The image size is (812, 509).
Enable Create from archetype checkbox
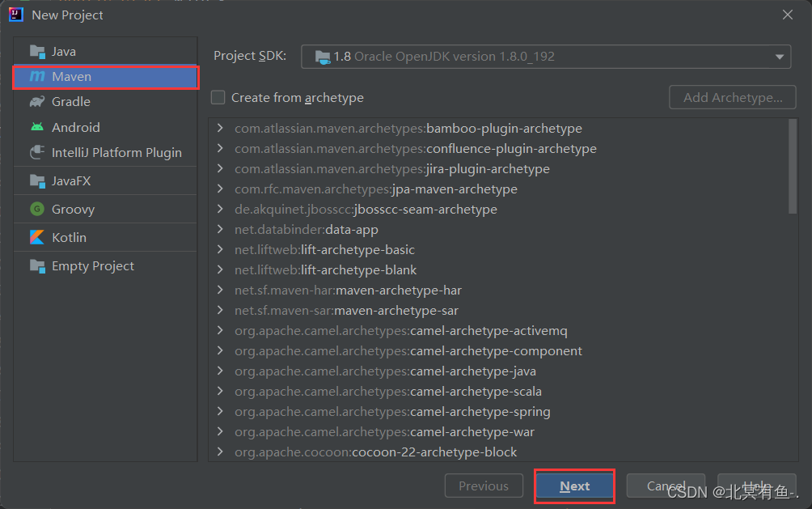(x=218, y=97)
